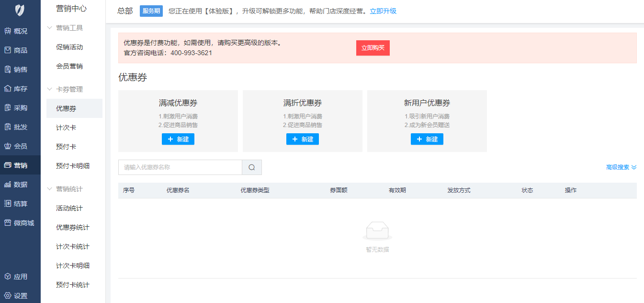Select 优惠券统计 in the submenu
The height and width of the screenshot is (303, 644).
click(x=73, y=227)
